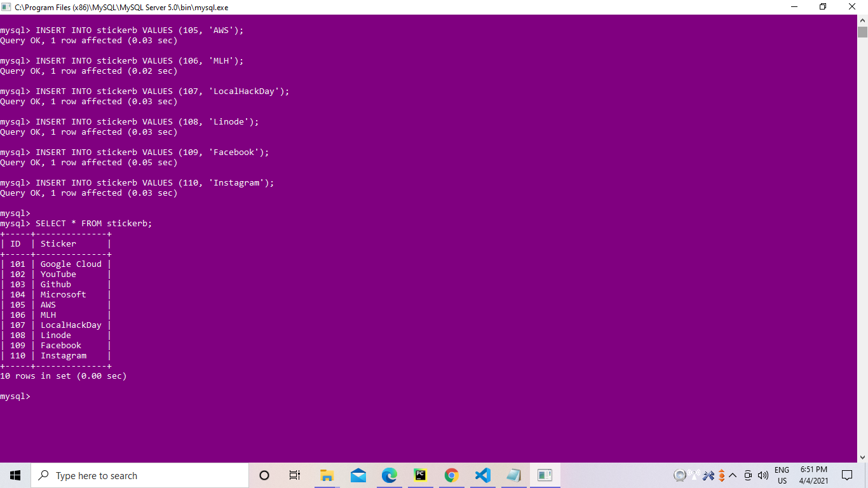Open clock showing 6:51 PM 4/4/2021
This screenshot has width=868, height=488.
pos(813,475)
